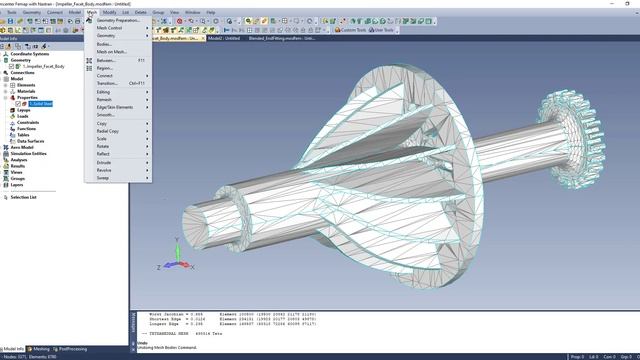640x360 pixels.
Task: Close the Impeller_Facet_Body.modfem view tab
Action: [203, 38]
